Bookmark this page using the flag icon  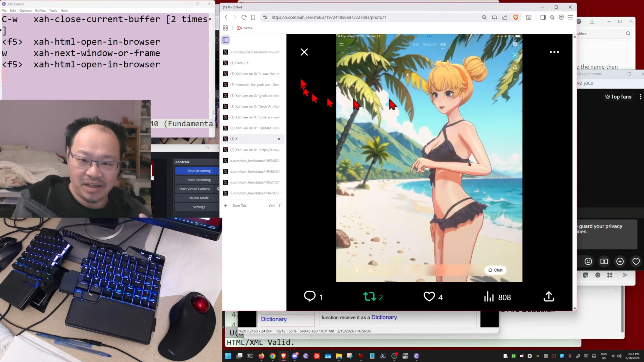click(253, 17)
